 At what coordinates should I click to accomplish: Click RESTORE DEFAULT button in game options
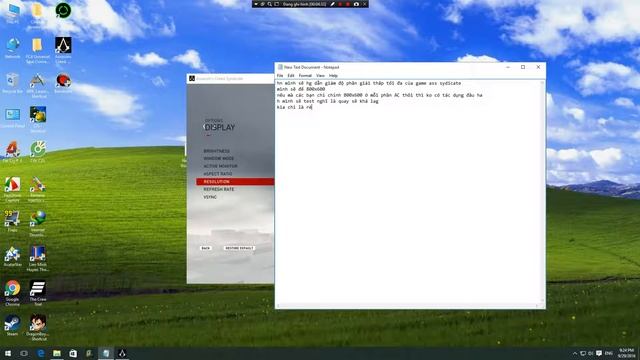point(239,248)
